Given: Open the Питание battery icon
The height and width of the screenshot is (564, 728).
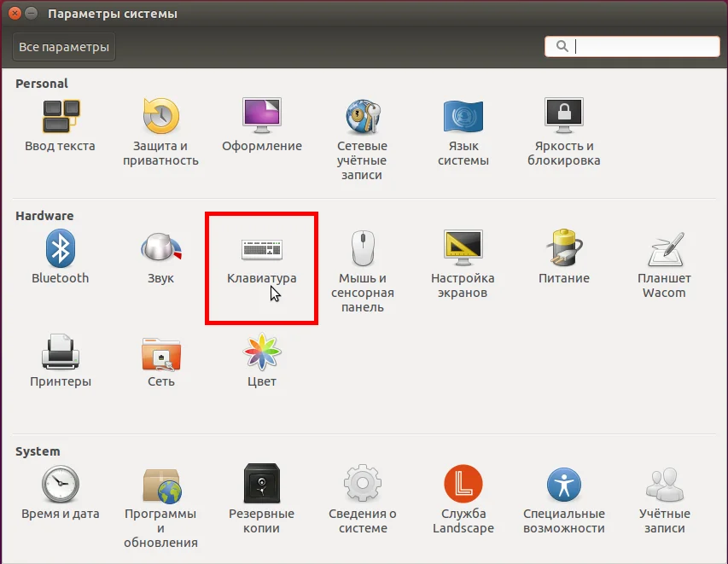Looking at the screenshot, I should (x=563, y=247).
